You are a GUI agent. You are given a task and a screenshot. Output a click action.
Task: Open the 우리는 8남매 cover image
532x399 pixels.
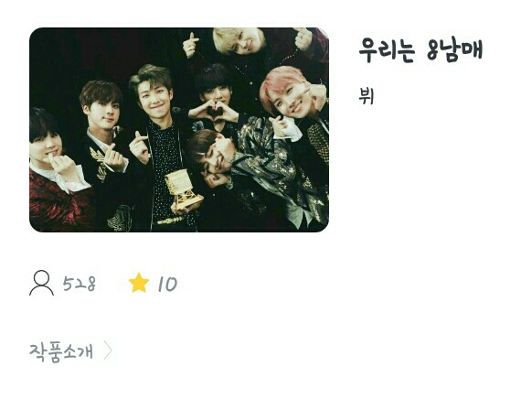(179, 130)
